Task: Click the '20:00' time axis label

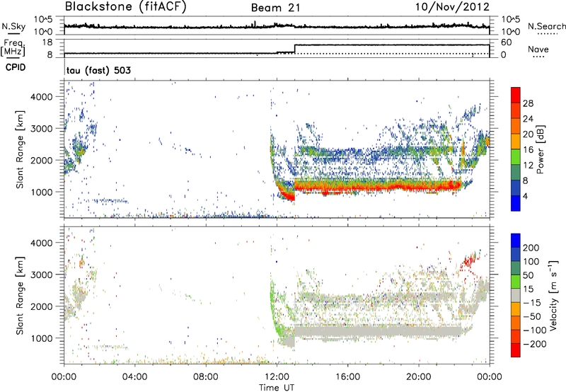Action: click(419, 377)
